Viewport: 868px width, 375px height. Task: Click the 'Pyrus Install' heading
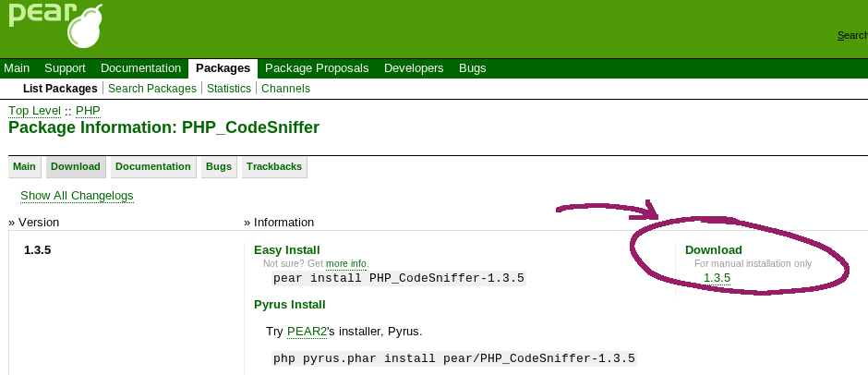tap(290, 305)
